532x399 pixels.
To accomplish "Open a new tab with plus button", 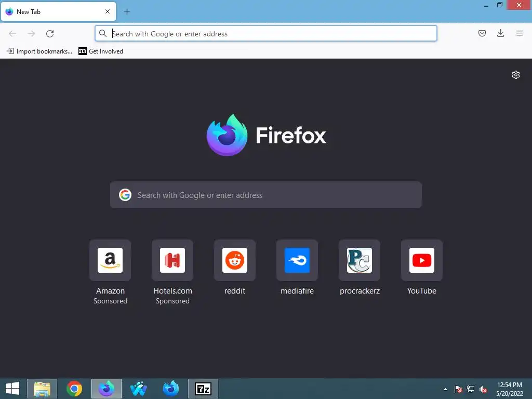I will click(x=127, y=12).
